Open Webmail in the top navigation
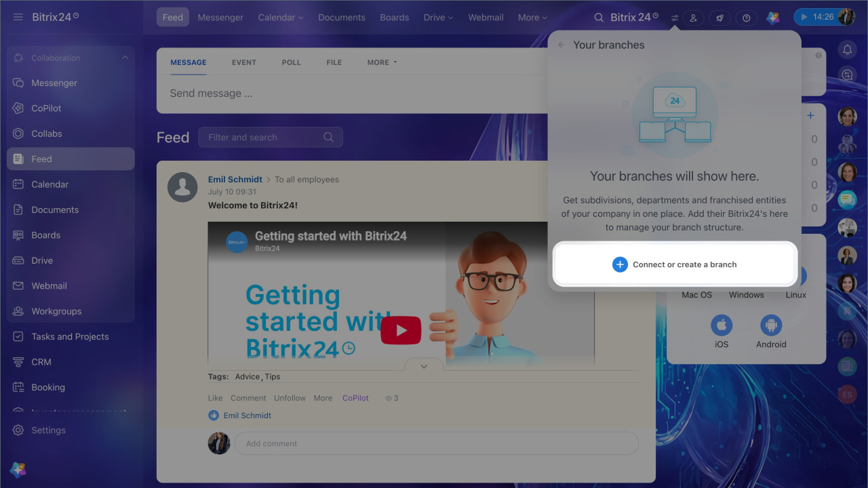868x488 pixels. pos(486,18)
